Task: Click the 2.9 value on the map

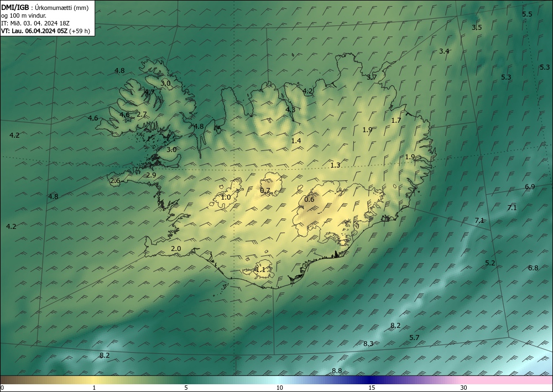Action: 151,175
